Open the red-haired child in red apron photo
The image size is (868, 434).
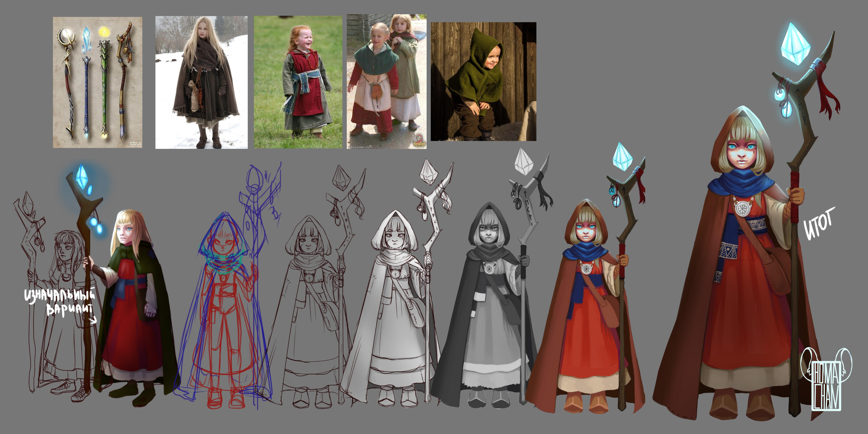[298, 82]
